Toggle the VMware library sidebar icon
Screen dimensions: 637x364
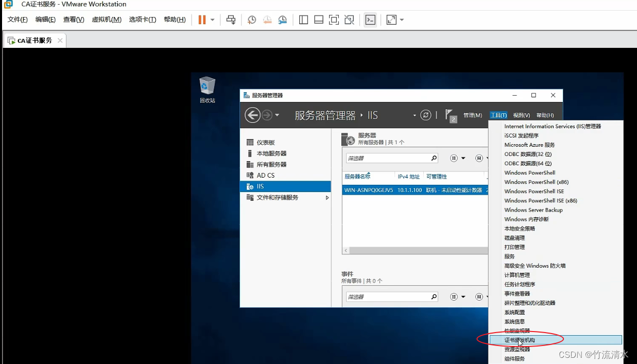click(303, 20)
